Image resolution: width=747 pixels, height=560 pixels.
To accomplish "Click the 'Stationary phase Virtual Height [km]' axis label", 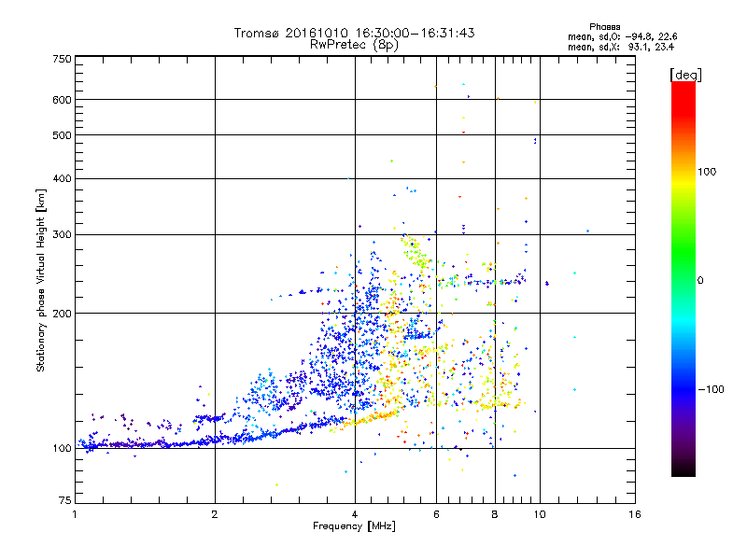I will click(41, 281).
